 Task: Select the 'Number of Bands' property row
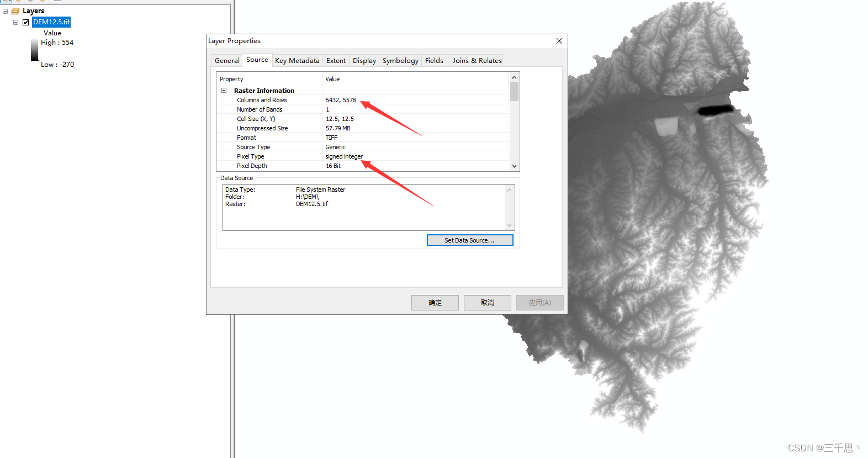362,109
